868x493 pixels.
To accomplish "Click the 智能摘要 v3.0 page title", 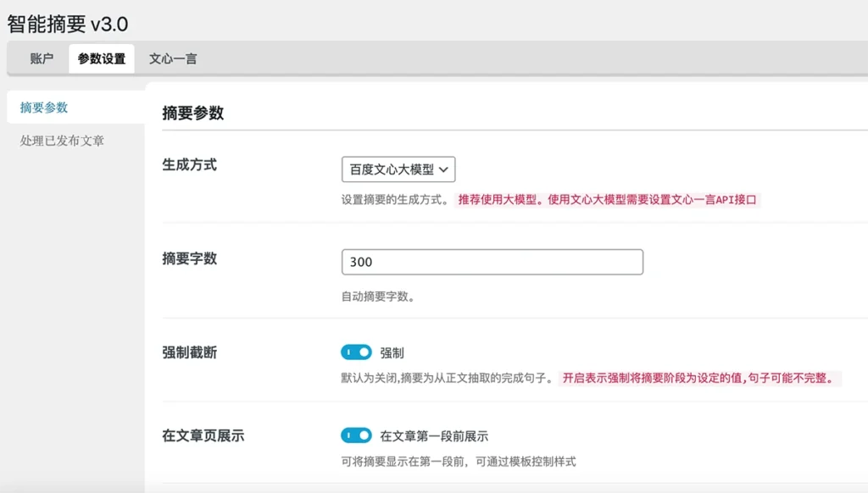I will tap(68, 24).
